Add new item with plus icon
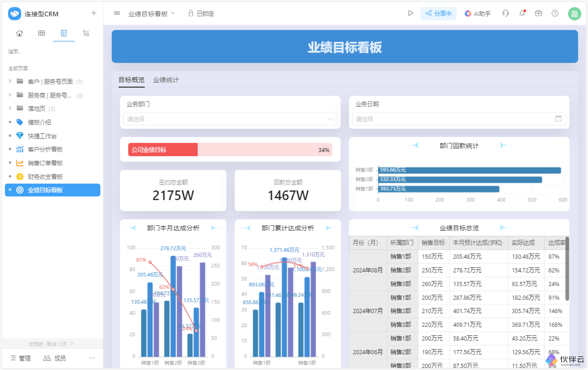 [x=94, y=13]
